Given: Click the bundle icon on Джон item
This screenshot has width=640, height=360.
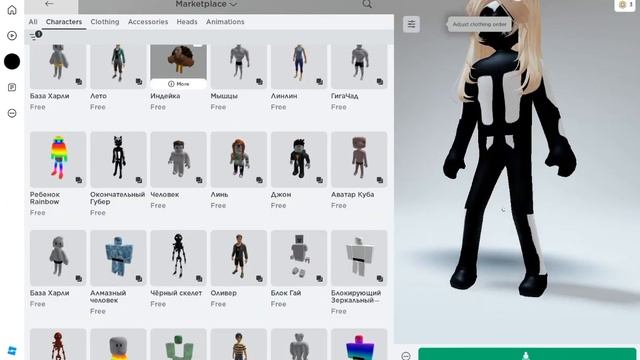Looking at the screenshot, I should [x=319, y=180].
